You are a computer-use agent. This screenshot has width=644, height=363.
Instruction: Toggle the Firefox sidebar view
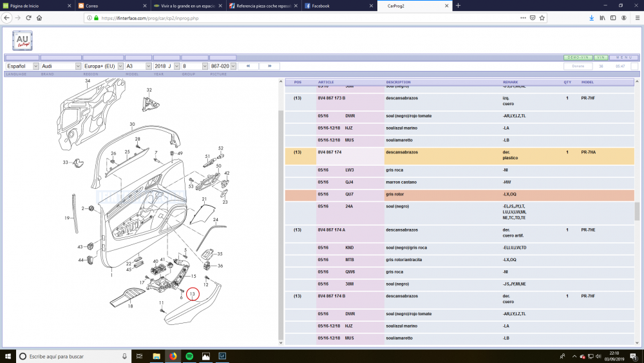pos(613,17)
